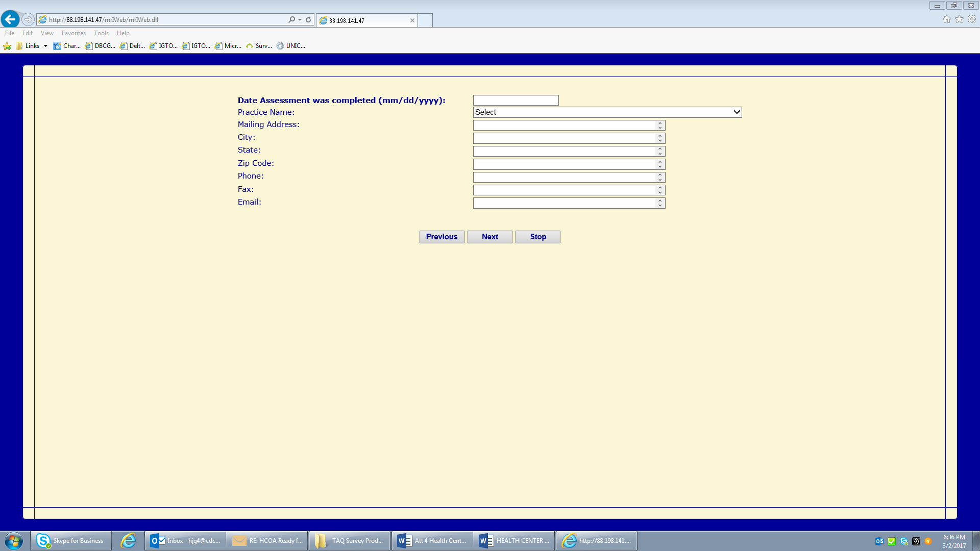Close the 88.198.141.47 browser tab
The width and height of the screenshot is (980, 551).
point(412,20)
